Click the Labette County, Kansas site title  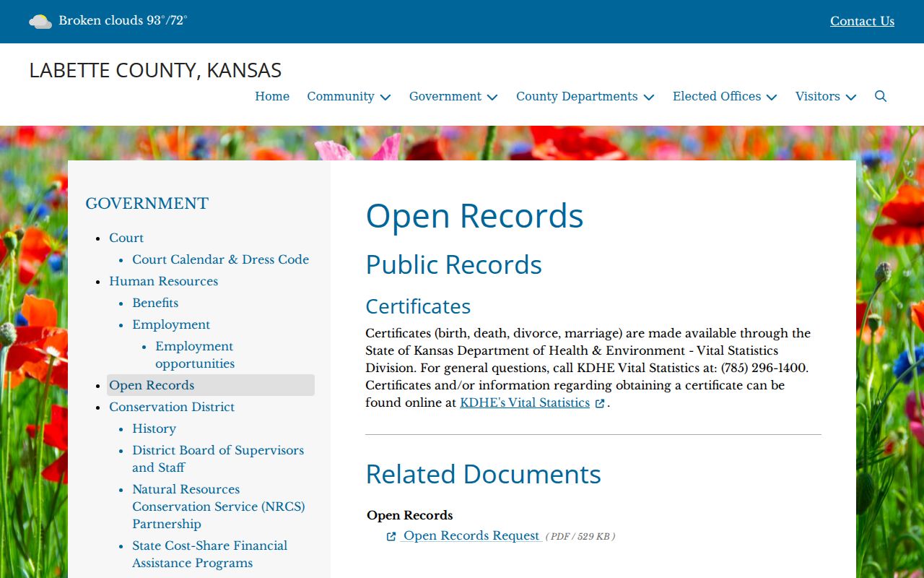tap(155, 70)
